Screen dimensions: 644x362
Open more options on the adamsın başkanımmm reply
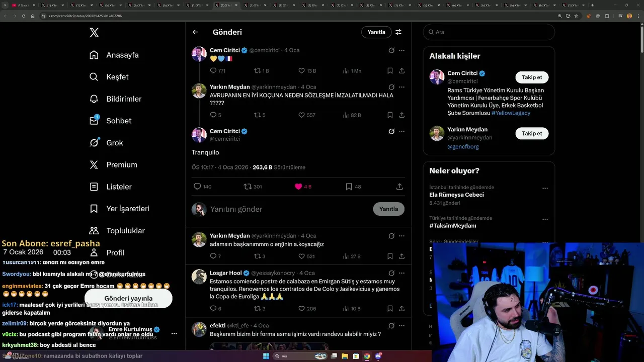pyautogui.click(x=401, y=236)
